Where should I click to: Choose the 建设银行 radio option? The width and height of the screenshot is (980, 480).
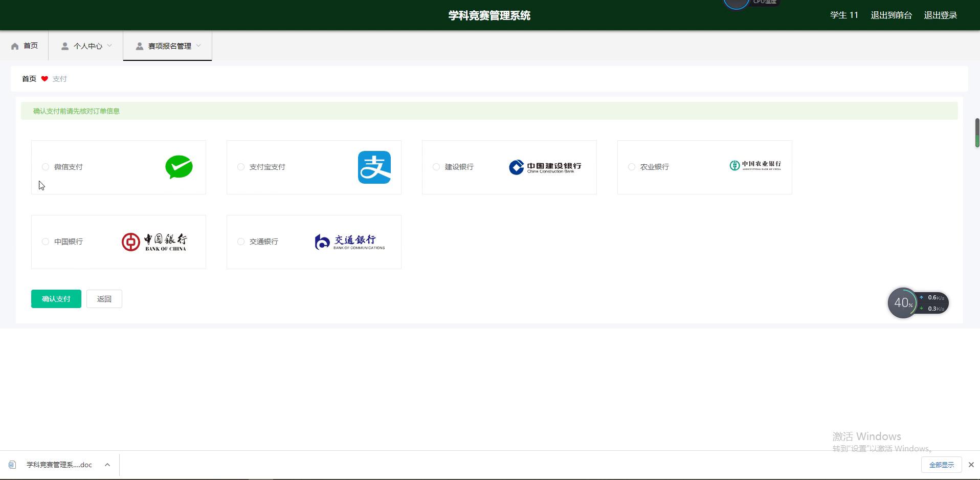click(436, 167)
